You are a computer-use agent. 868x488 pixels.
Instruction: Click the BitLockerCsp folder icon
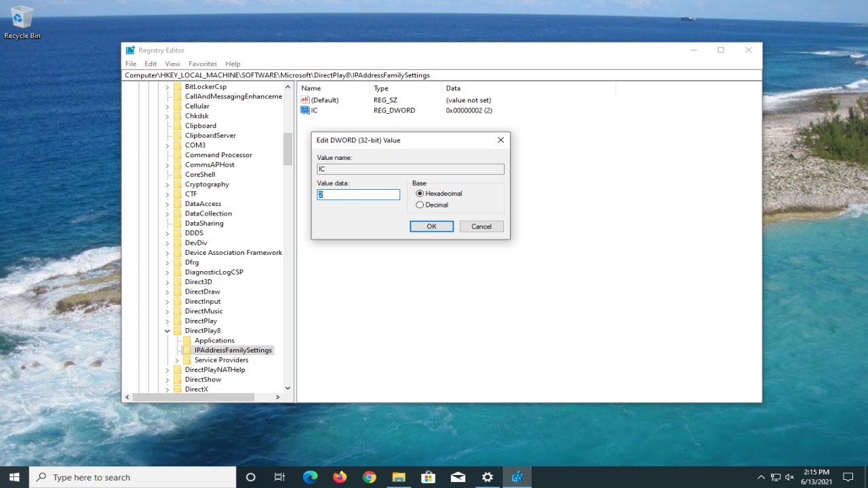(178, 87)
